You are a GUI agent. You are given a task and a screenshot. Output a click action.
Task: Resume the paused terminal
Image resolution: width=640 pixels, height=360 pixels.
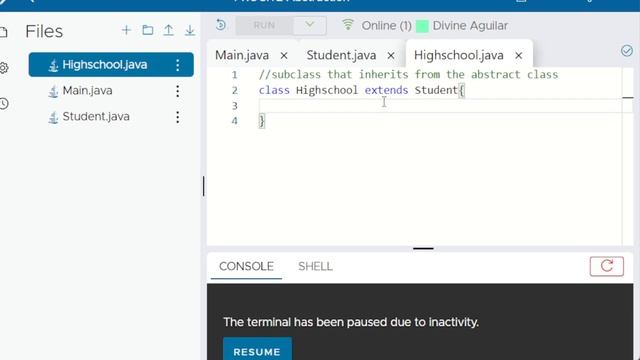(257, 350)
